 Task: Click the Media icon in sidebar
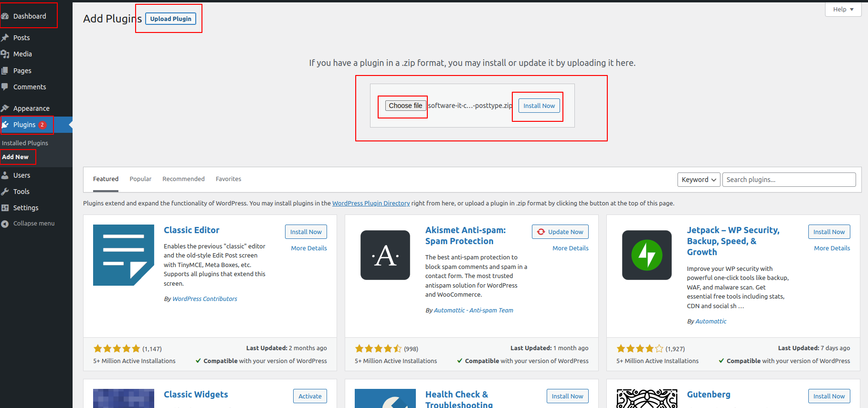(x=5, y=54)
